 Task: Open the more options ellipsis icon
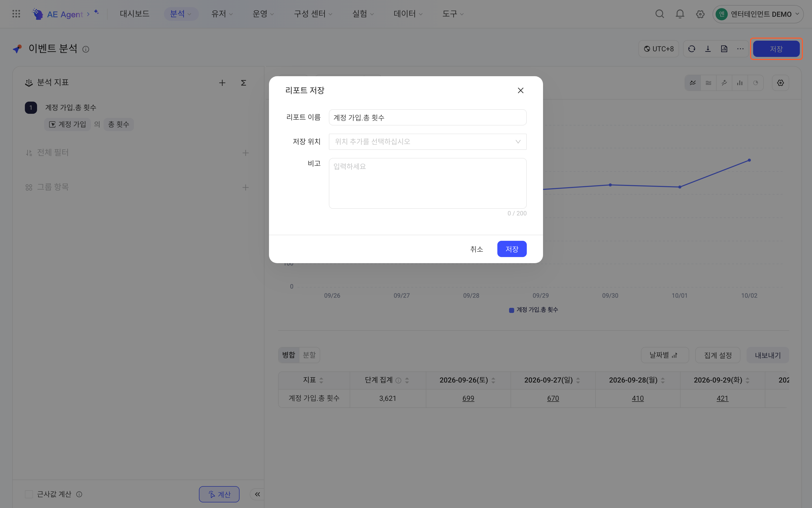coord(740,49)
